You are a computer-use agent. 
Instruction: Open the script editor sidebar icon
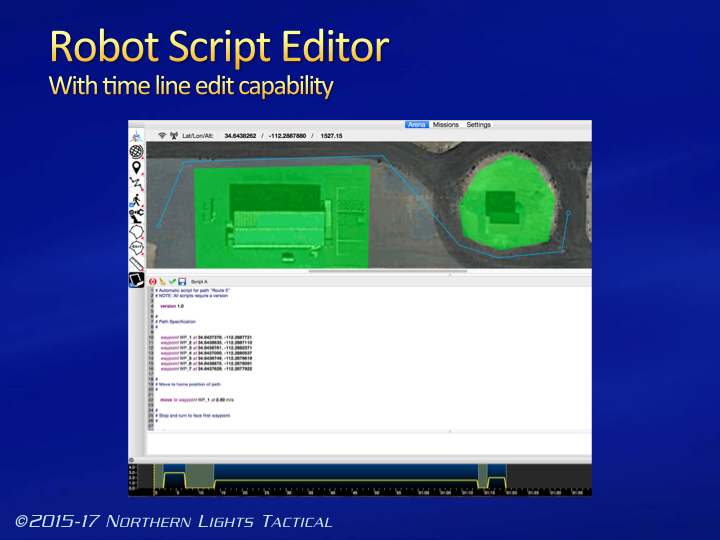pos(136,280)
